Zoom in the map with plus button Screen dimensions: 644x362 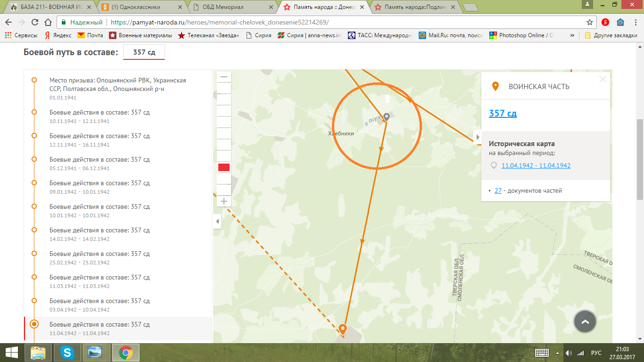point(224,201)
